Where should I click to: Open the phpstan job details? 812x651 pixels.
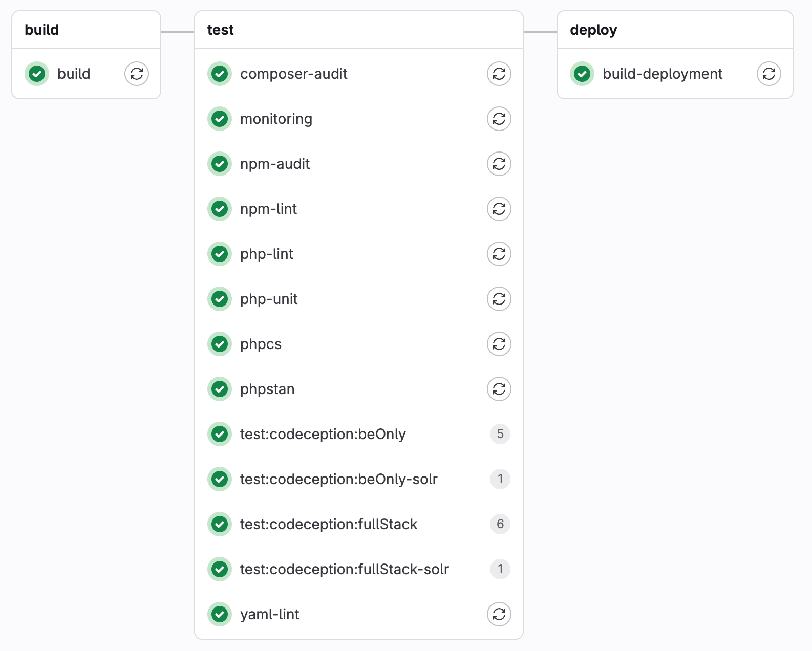tap(267, 389)
